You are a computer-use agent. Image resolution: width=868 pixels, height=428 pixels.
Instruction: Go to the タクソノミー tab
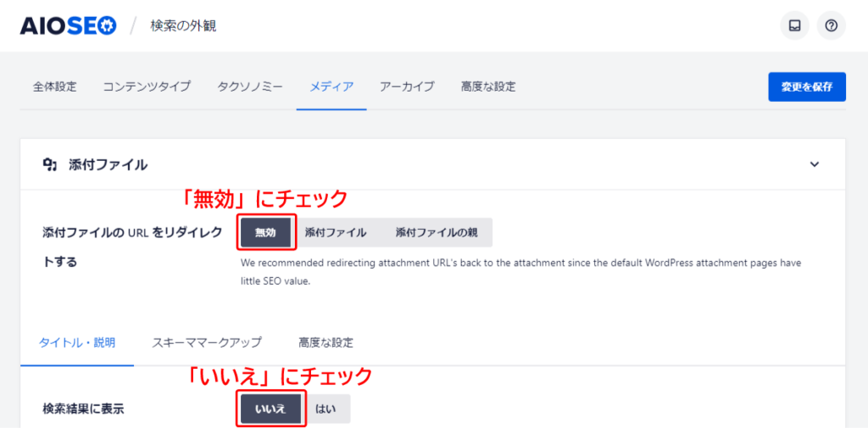250,86
